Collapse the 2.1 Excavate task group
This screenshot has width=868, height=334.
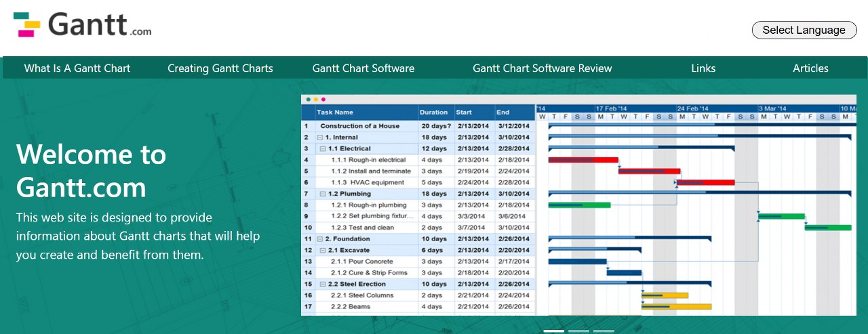tap(323, 251)
